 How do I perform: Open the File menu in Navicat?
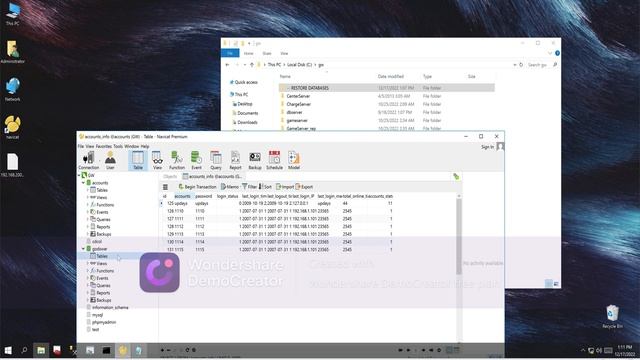click(81, 146)
